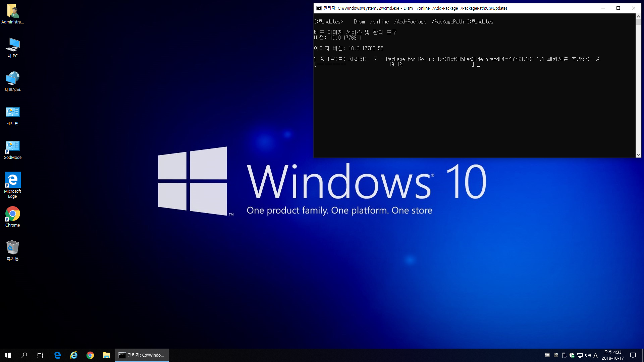Screen dimensions: 644x362
Task: Toggle the IME input mode indicator A
Action: point(596,355)
